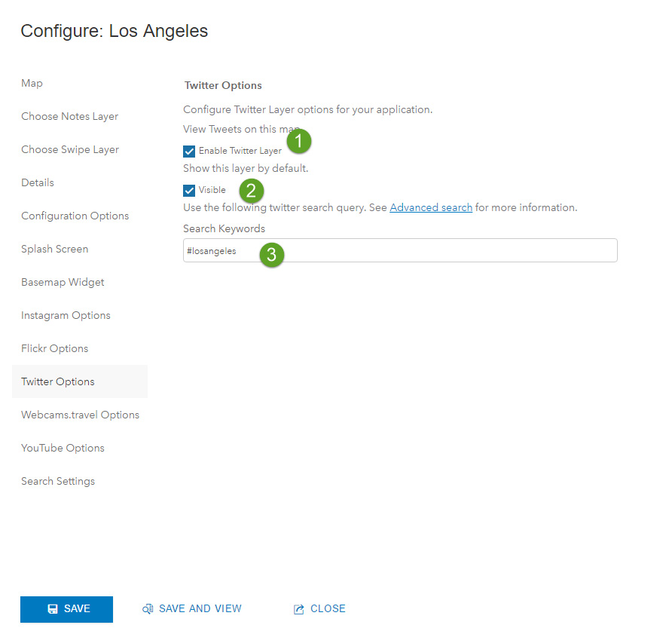Open the Map settings section
Screen dimensions: 672x634
[32, 83]
